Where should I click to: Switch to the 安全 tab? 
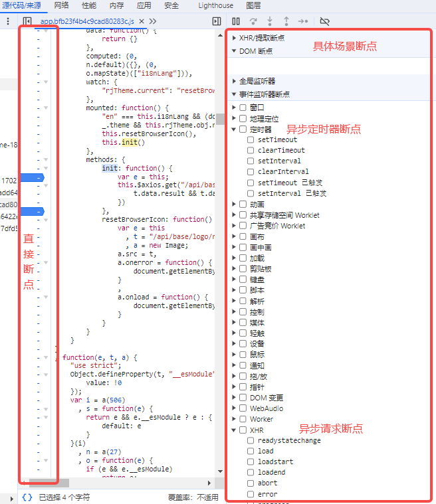pos(171,5)
